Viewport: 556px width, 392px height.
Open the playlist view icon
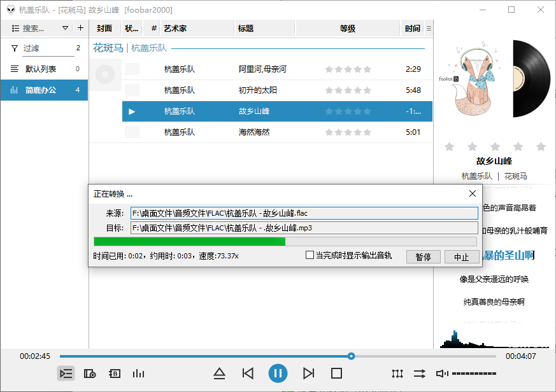[x=66, y=374]
